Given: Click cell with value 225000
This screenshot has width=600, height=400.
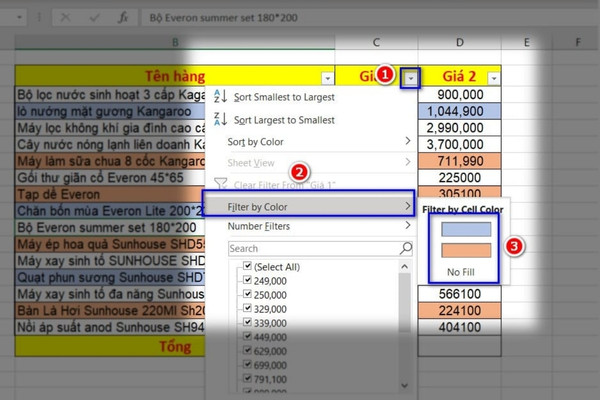Looking at the screenshot, I should tap(460, 178).
